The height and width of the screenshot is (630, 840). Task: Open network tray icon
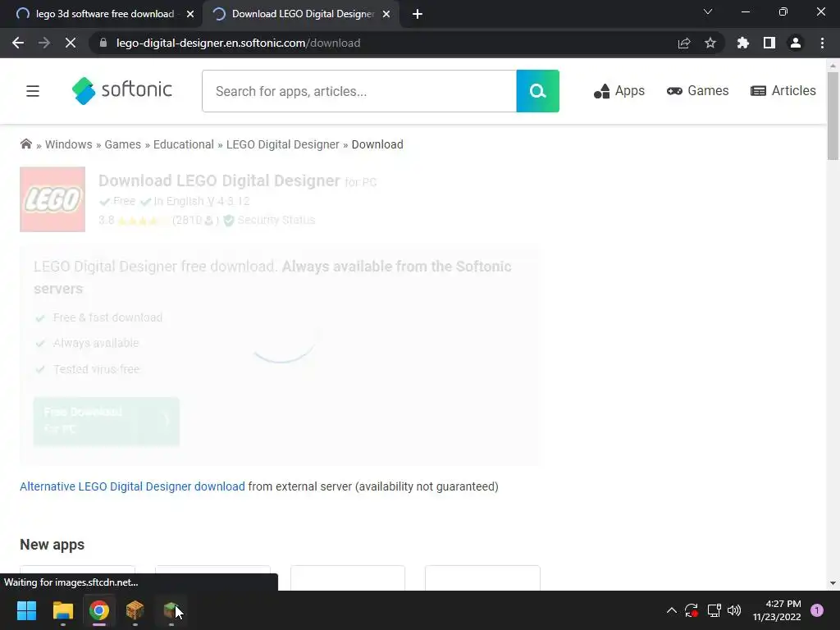point(714,610)
